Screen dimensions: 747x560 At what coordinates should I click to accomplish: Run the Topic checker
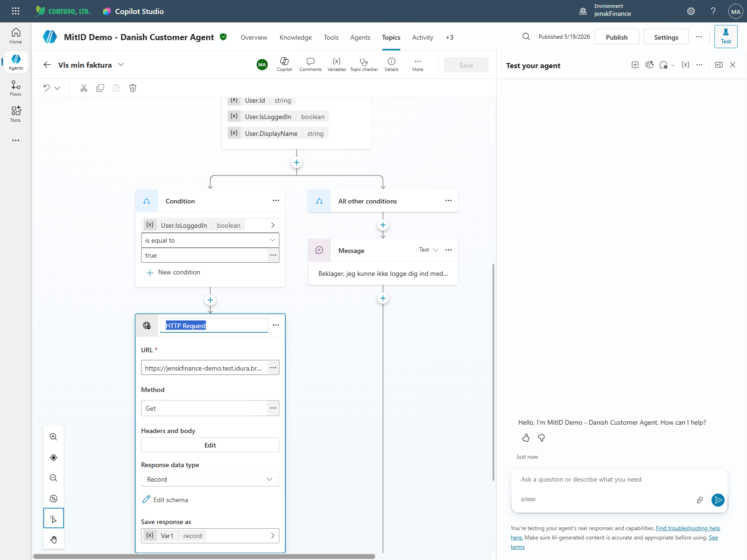click(x=364, y=64)
